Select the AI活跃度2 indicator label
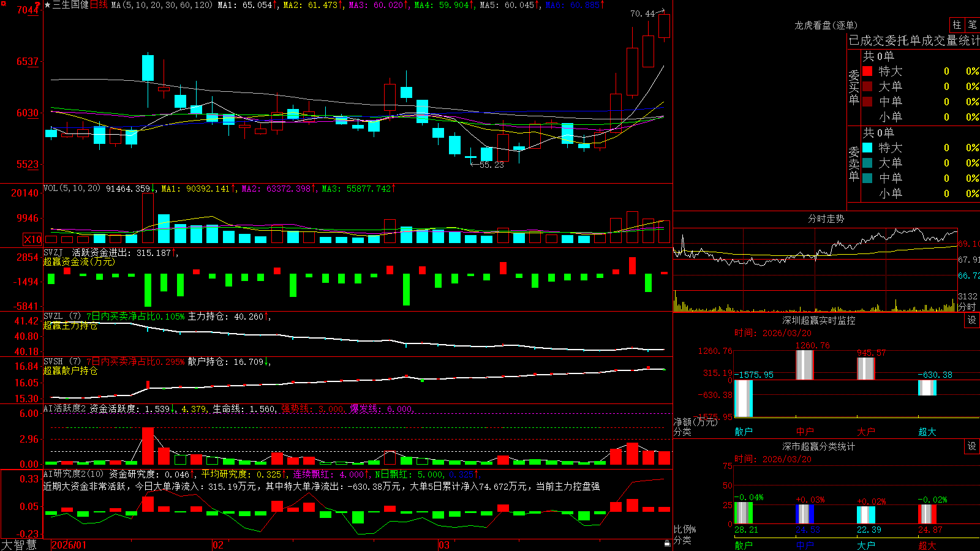980x551 pixels. (64, 408)
